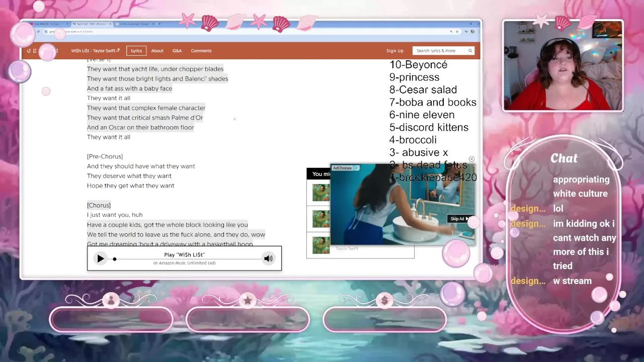Play the Wi$h Li$t audio preview

pos(100,259)
